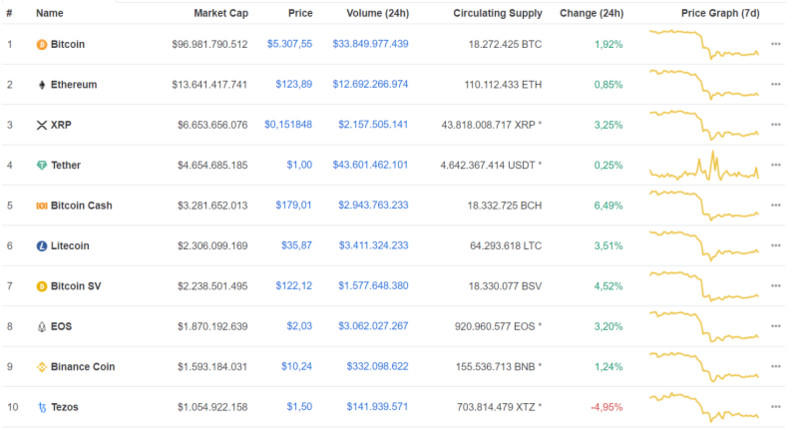The height and width of the screenshot is (430, 798).
Task: Click Litecoin price $35,87
Action: pos(297,245)
